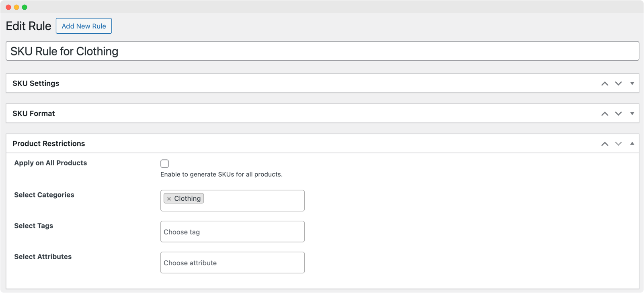Open the Select Categories field
The image size is (644, 293).
[x=253, y=201]
